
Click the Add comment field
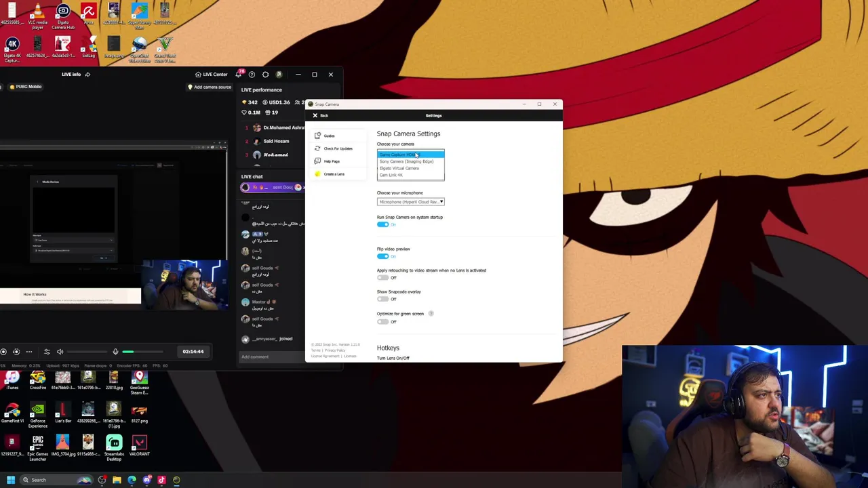pos(271,357)
